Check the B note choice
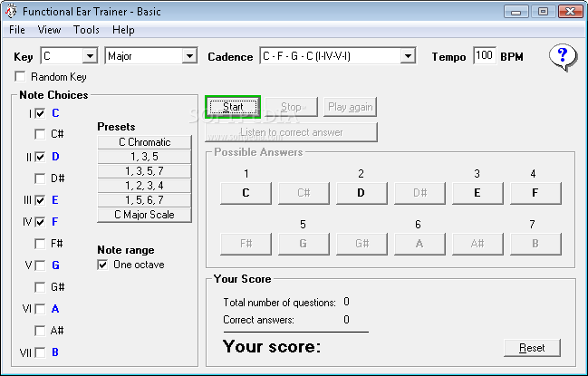Viewport: 588px width, 376px height. (40, 352)
